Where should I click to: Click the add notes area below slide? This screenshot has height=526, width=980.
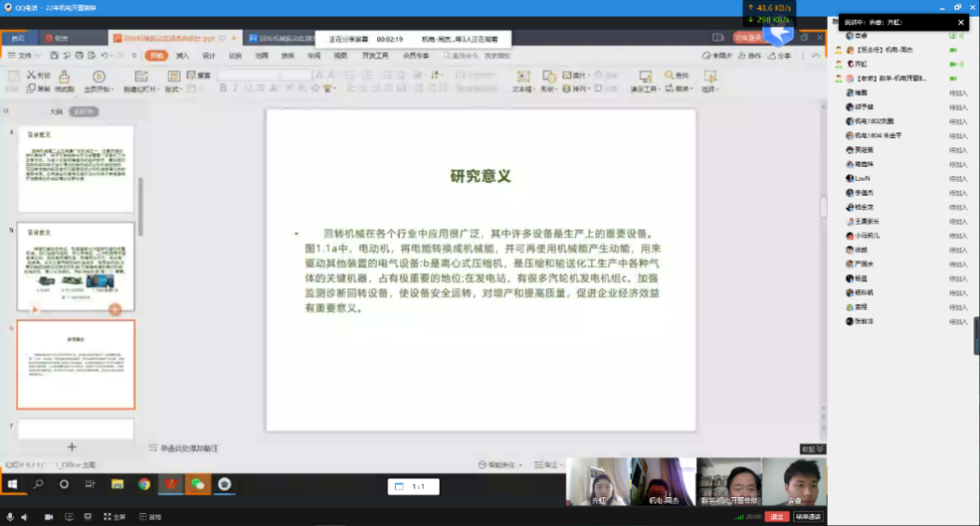point(189,448)
